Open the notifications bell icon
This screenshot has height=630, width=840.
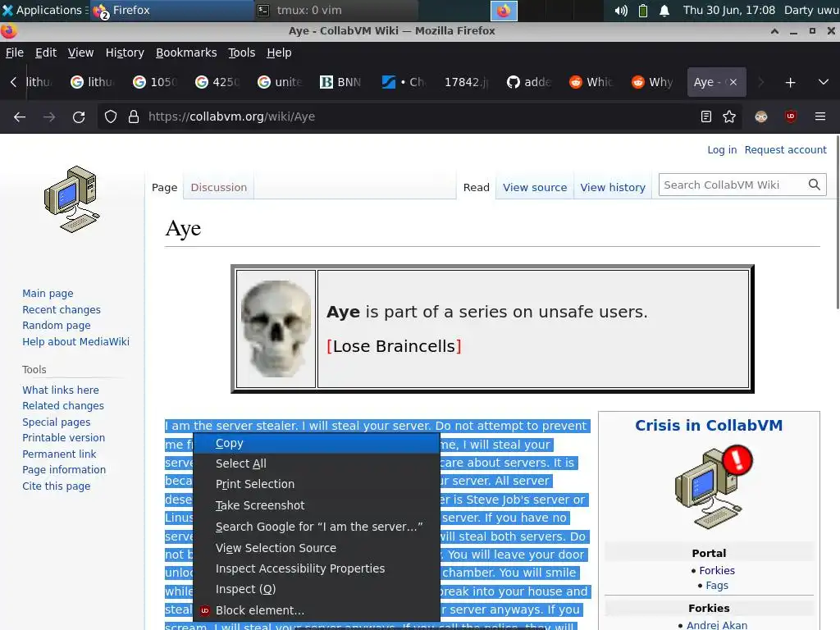click(x=664, y=10)
